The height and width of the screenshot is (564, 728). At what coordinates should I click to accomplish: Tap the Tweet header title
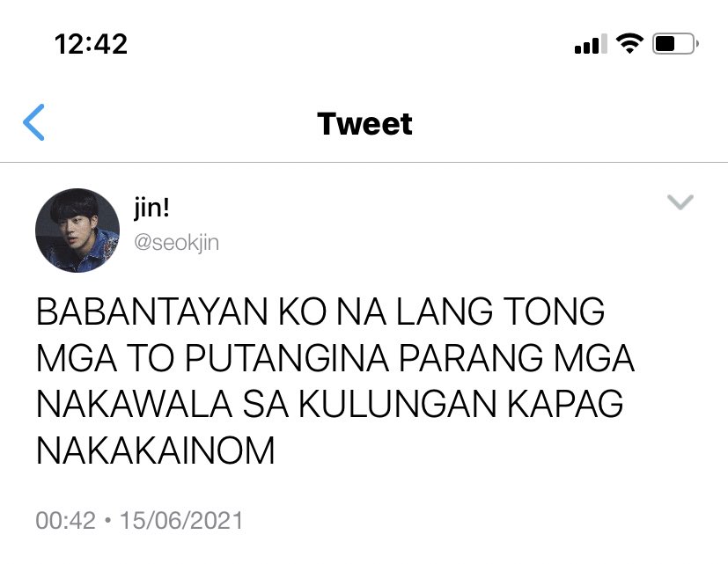[x=365, y=123]
